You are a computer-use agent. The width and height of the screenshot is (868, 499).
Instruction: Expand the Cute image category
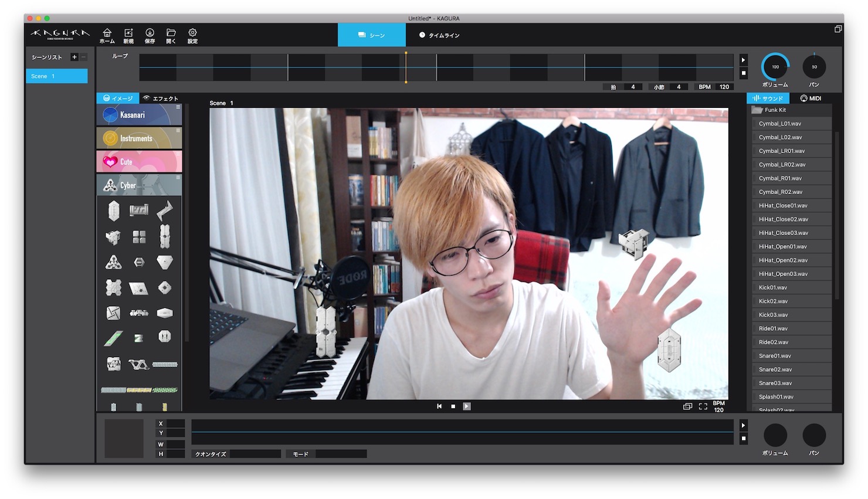point(139,162)
